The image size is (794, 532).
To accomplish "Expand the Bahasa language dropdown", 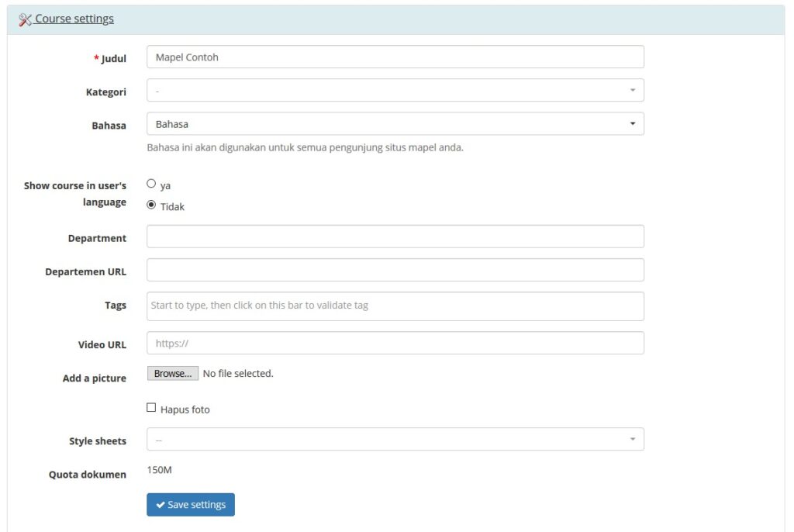I will tap(395, 124).
